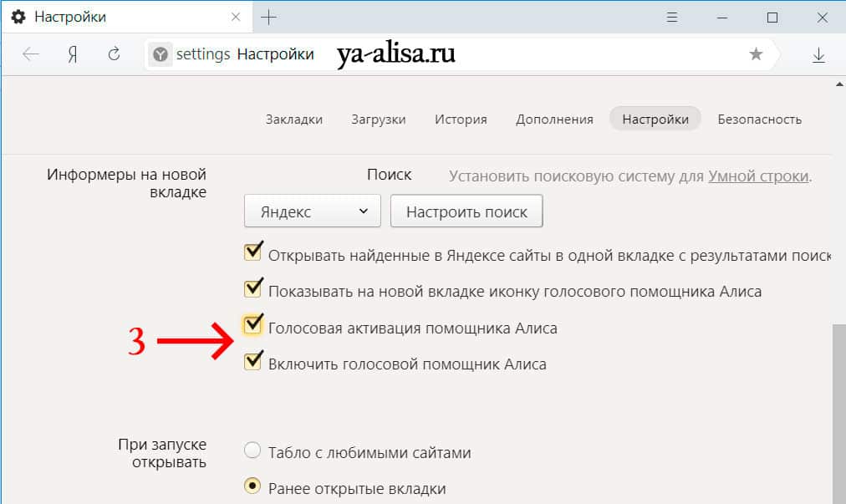
Task: Open downloads via the arrow icon
Action: 818,54
